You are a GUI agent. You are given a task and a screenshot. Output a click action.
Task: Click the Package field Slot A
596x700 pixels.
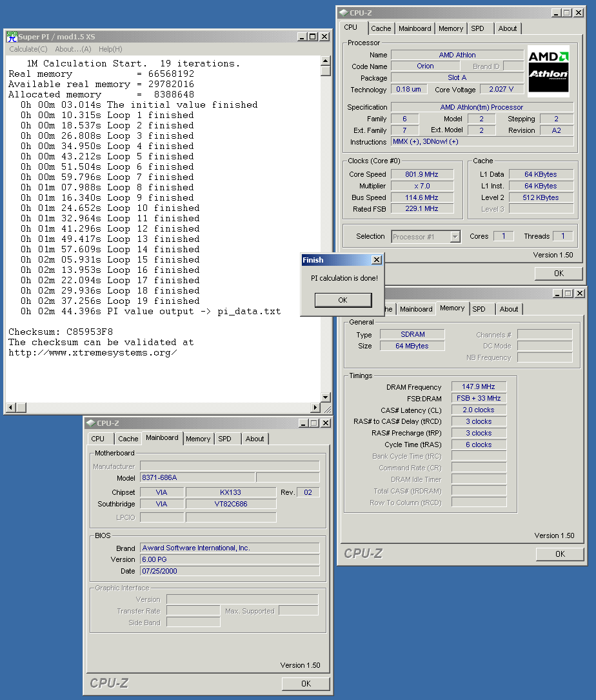click(x=457, y=77)
